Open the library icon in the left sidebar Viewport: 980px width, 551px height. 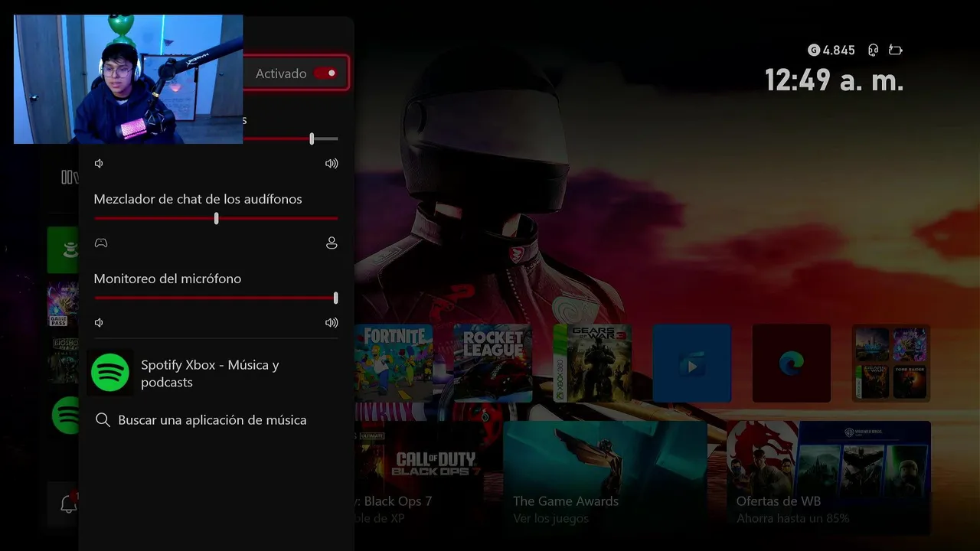[70, 178]
